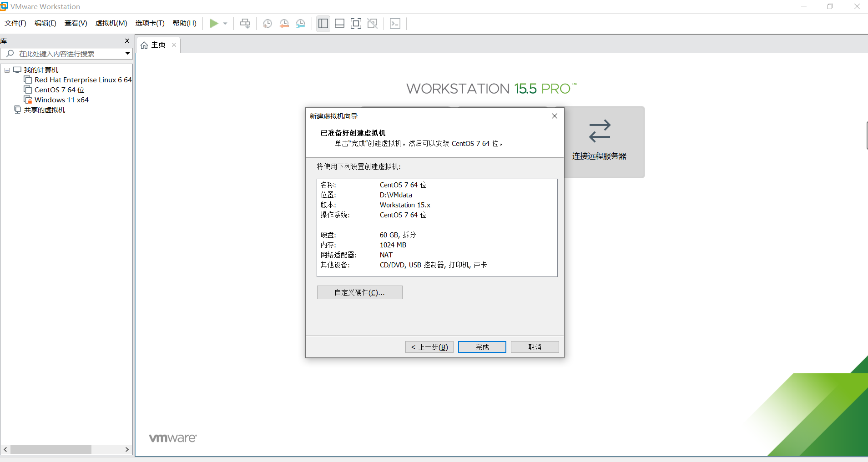Select Red Hat Enterprise Linux 6 64 VM
868x462 pixels.
point(83,80)
